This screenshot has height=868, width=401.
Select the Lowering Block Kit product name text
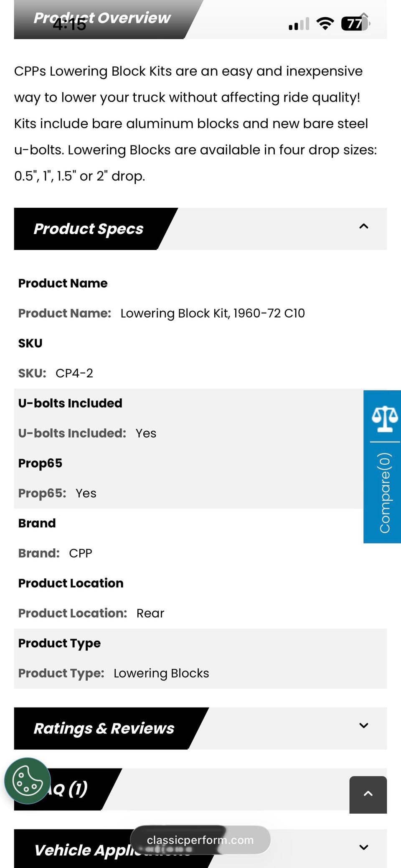click(213, 313)
